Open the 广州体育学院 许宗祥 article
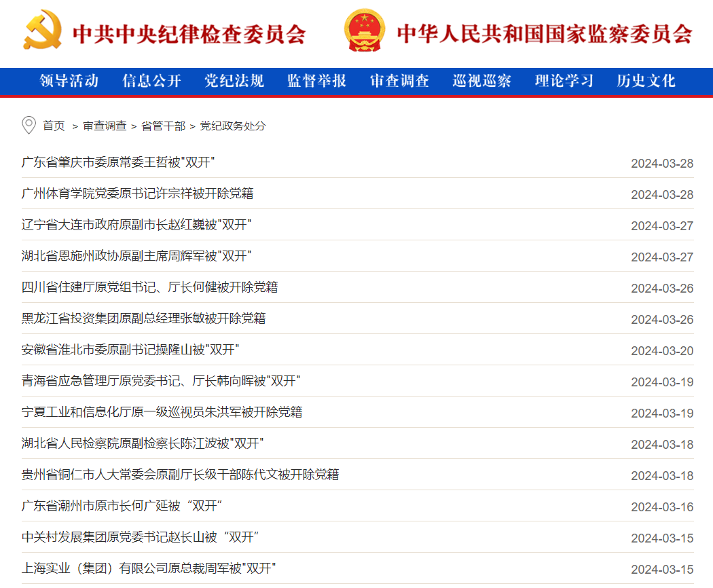The height and width of the screenshot is (588, 713). click(x=137, y=194)
